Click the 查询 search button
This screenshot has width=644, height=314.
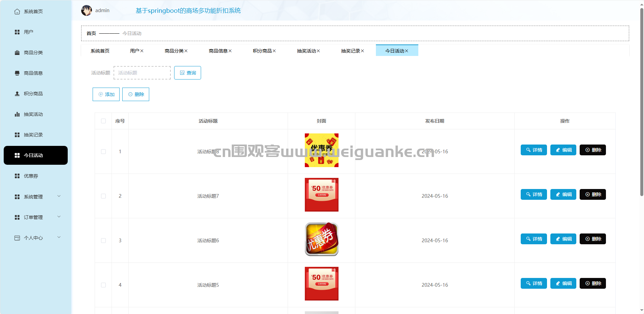coord(188,73)
